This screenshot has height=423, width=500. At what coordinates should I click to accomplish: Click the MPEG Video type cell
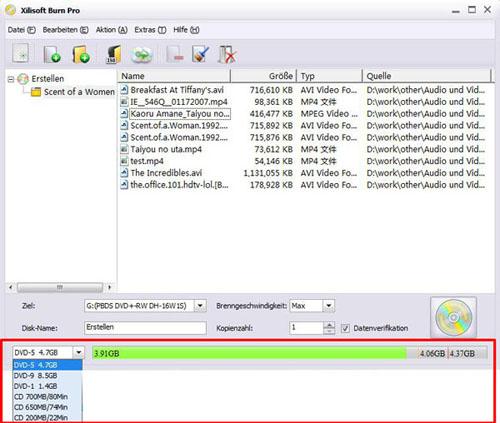329,114
